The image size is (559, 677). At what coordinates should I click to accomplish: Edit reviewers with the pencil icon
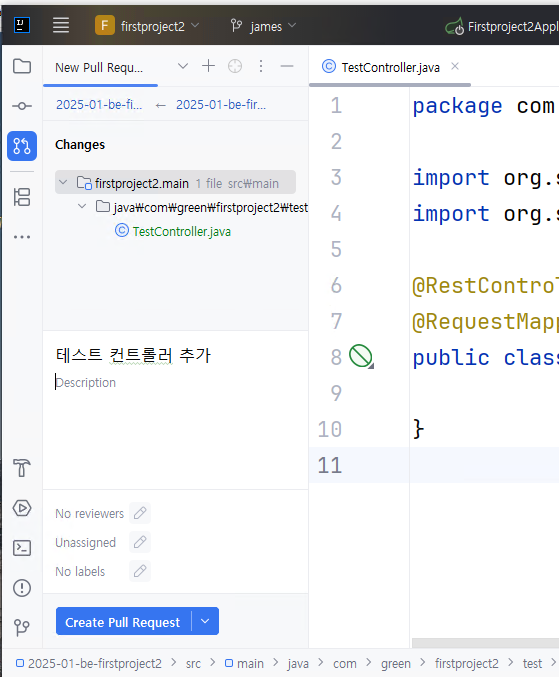140,513
